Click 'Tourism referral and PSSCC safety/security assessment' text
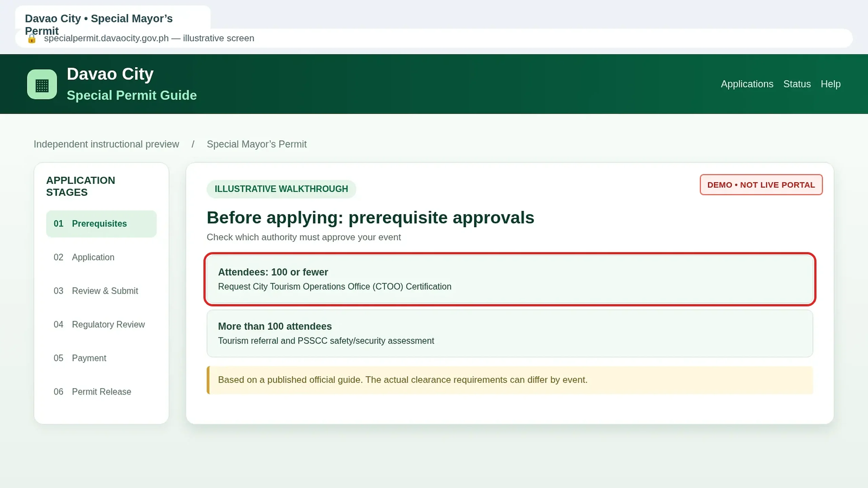 pyautogui.click(x=326, y=341)
